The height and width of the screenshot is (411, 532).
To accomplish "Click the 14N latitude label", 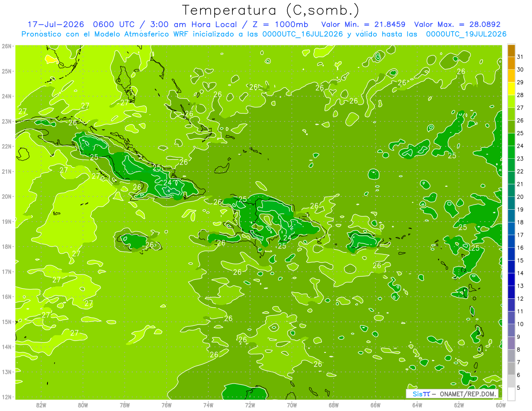I will pyautogui.click(x=7, y=347).
